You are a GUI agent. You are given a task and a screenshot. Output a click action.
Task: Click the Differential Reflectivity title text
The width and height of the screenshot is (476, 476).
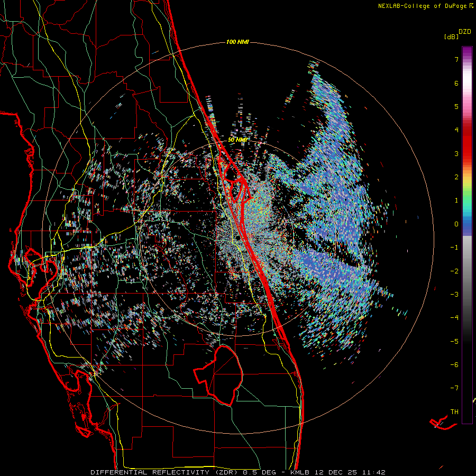[150, 472]
